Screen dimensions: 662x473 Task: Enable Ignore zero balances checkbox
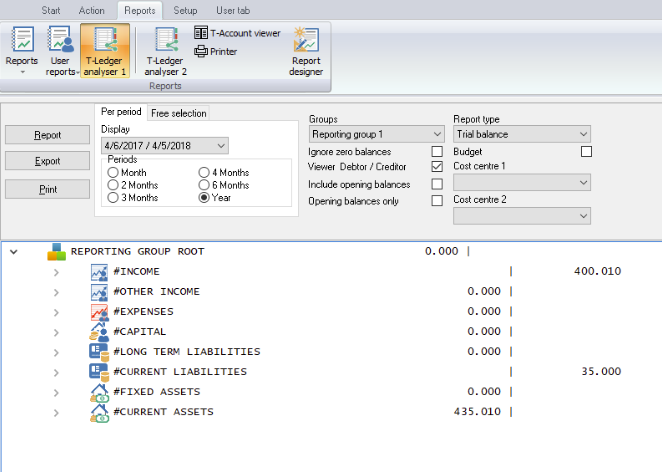[x=437, y=152]
